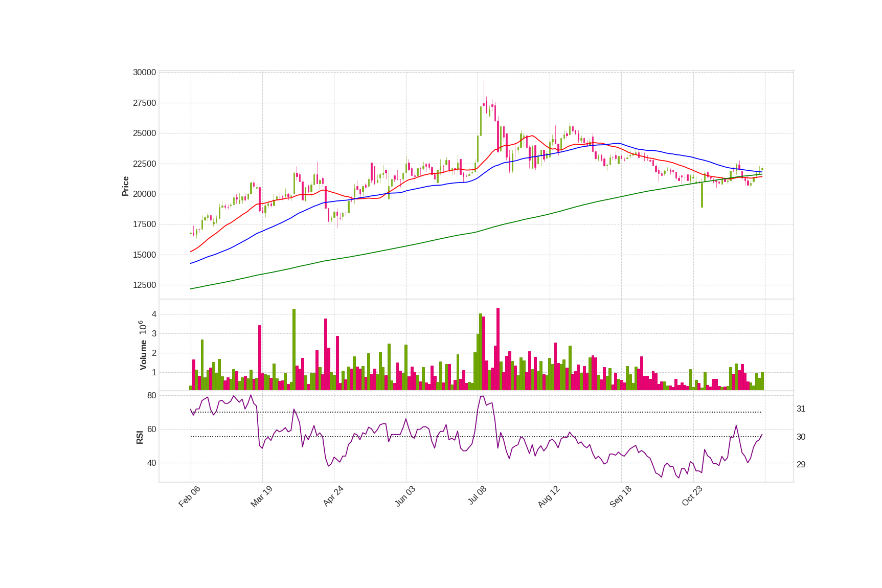Click the right-axis value 31
The image size is (882, 588).
pos(801,409)
